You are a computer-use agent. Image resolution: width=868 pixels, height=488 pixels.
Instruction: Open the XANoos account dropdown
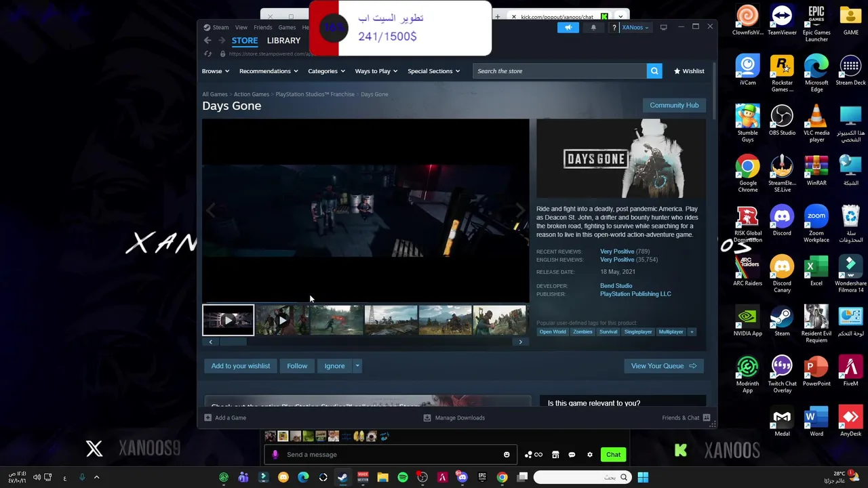tap(635, 27)
